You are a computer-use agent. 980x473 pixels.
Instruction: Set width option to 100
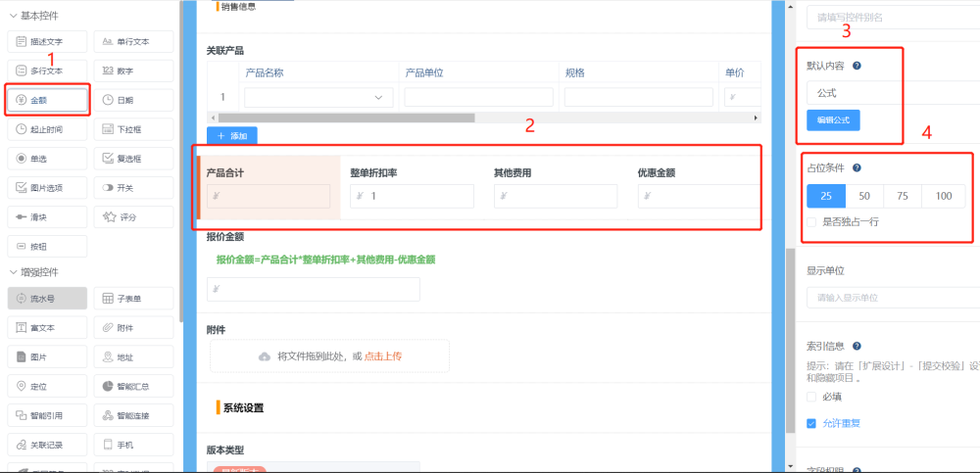tap(944, 196)
